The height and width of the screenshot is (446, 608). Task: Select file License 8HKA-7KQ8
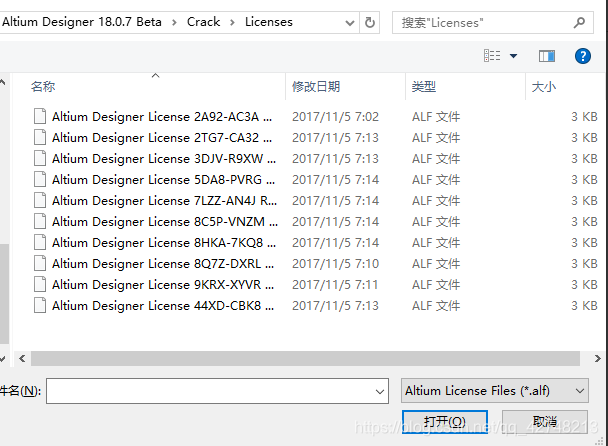(164, 242)
